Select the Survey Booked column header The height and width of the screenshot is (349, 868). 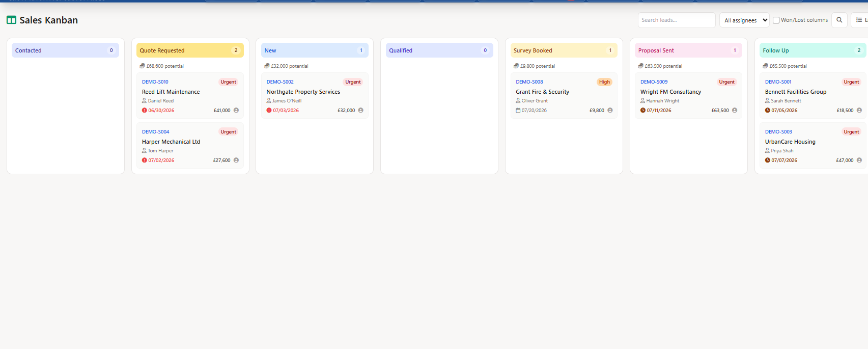pos(564,50)
